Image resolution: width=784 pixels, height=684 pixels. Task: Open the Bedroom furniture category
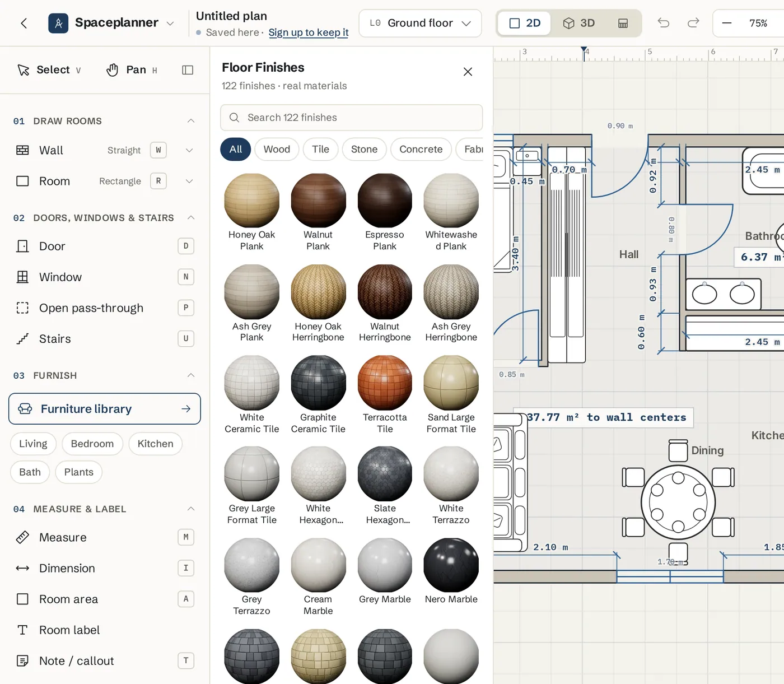[92, 444]
